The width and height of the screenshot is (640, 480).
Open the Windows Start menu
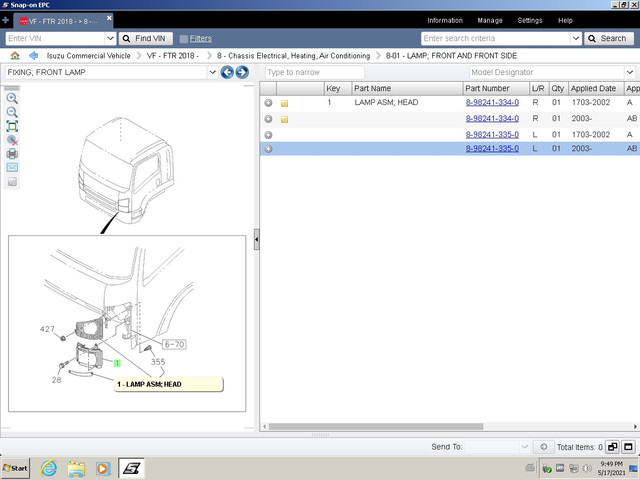[16, 468]
